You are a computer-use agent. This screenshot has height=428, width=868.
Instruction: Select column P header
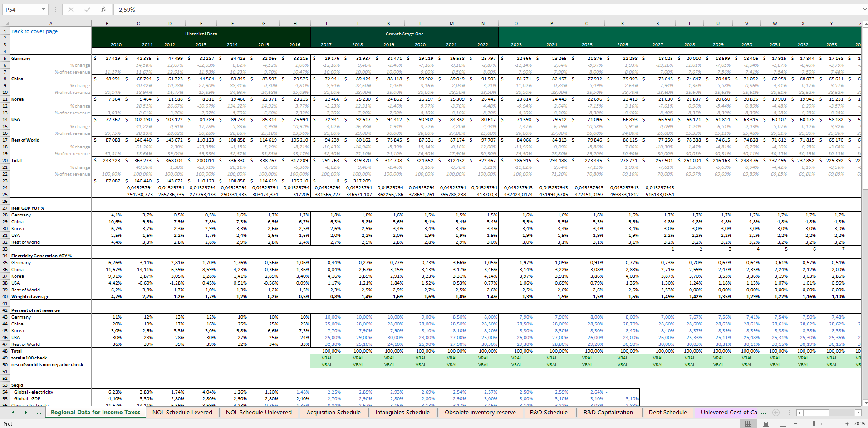pos(551,24)
